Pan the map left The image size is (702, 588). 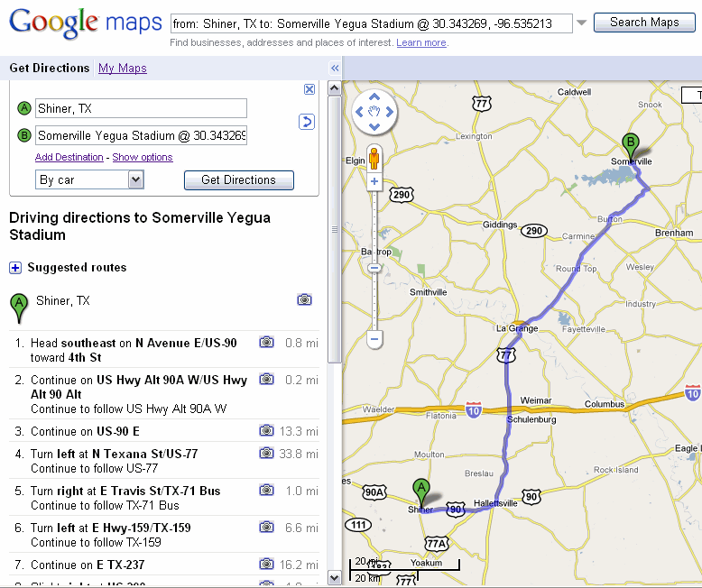pyautogui.click(x=359, y=112)
